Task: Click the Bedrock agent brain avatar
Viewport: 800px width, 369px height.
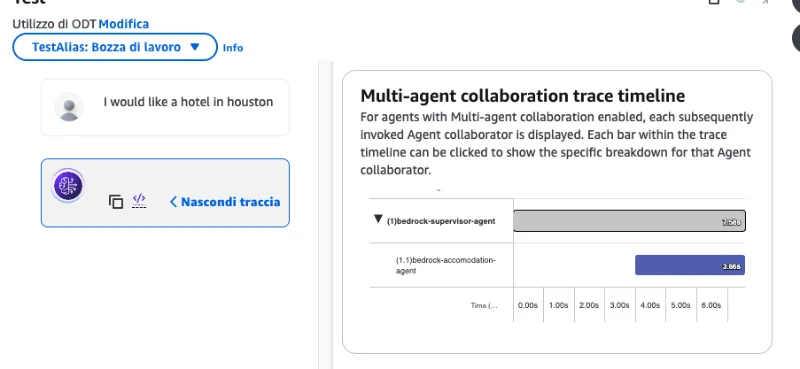Action: [x=68, y=185]
